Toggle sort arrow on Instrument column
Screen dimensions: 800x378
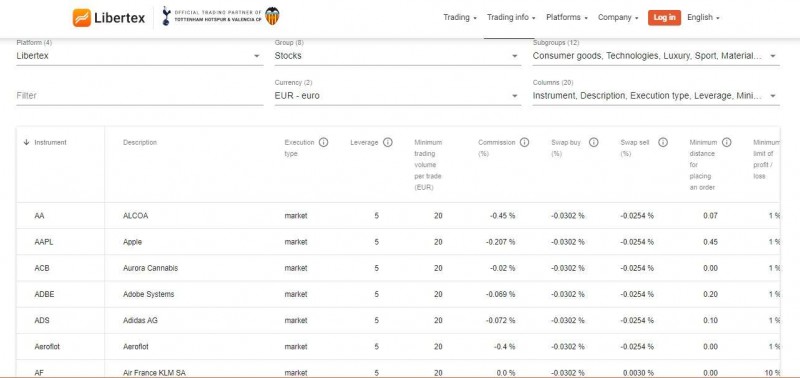click(x=27, y=142)
